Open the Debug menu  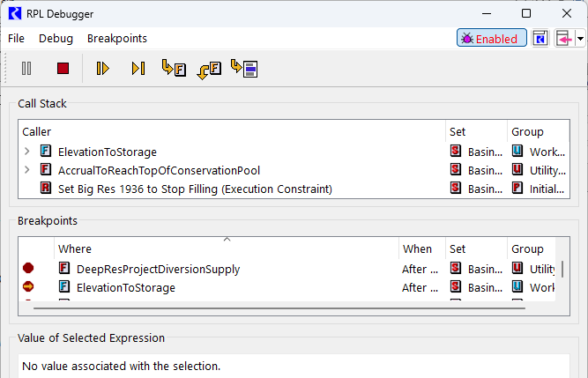tap(56, 39)
